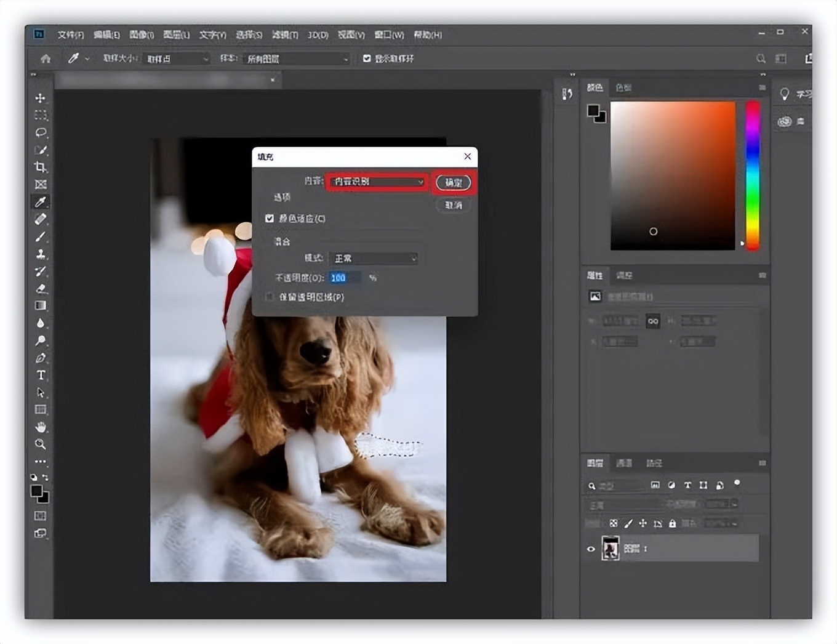Open the Color panel flyout menu
The height and width of the screenshot is (644, 837).
click(x=762, y=87)
